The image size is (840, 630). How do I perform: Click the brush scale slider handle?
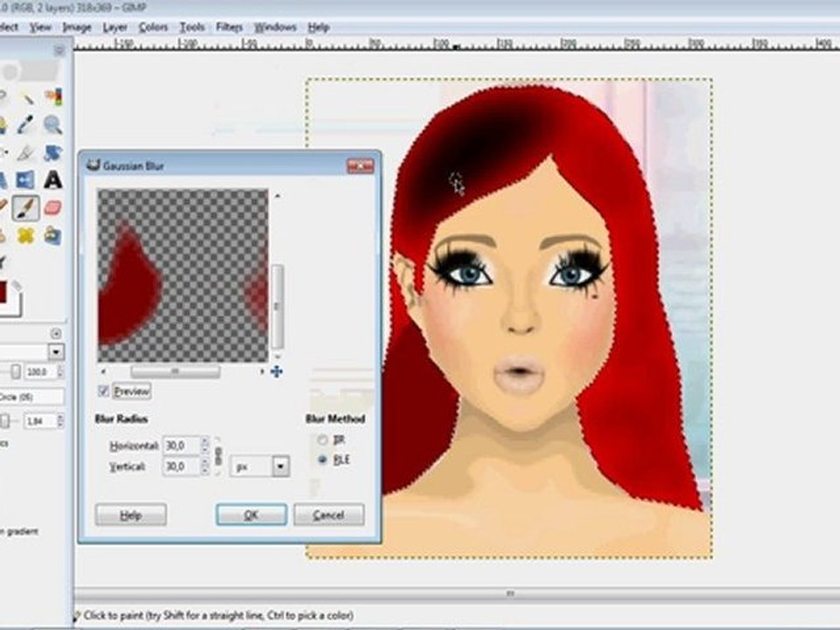pyautogui.click(x=5, y=421)
